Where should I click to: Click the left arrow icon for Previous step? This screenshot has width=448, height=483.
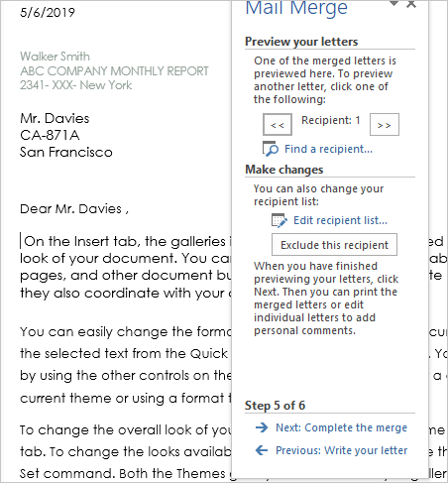click(x=262, y=450)
